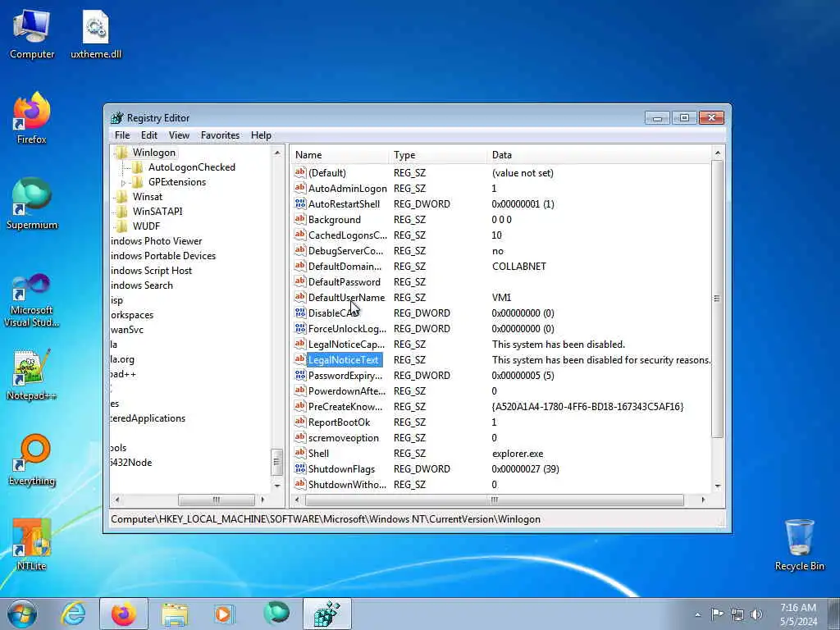The image size is (840, 630).
Task: Open the Edit menu
Action: point(149,135)
